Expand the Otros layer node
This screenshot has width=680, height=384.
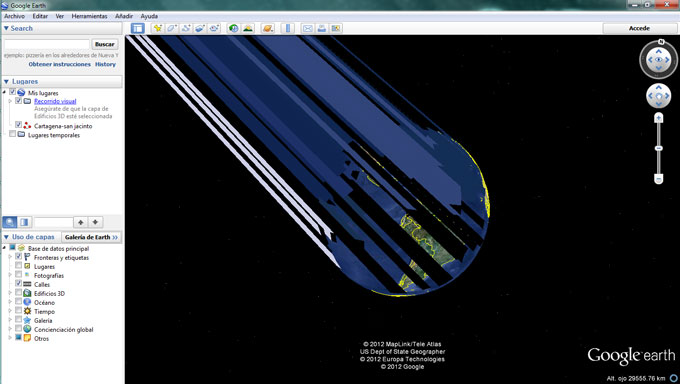[10, 338]
